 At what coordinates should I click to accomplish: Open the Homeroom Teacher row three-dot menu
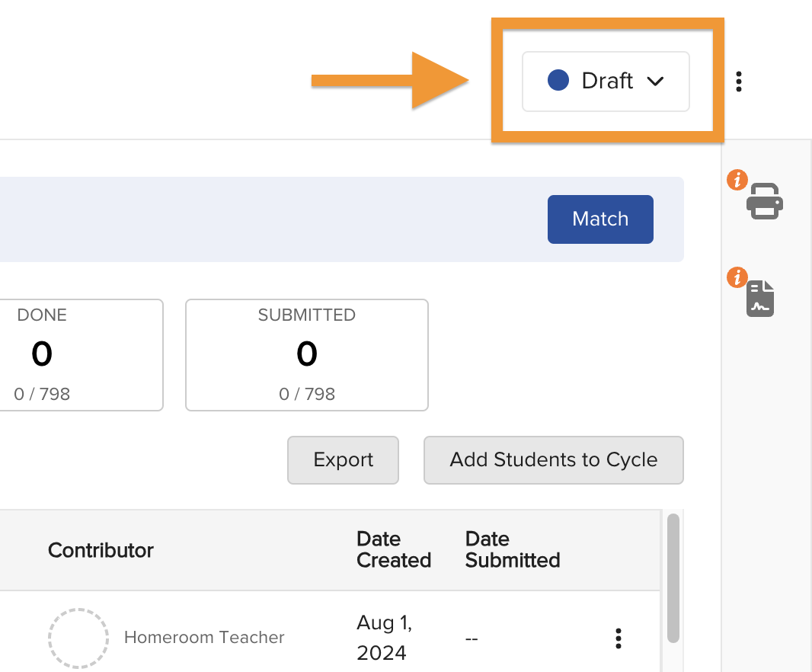tap(619, 638)
